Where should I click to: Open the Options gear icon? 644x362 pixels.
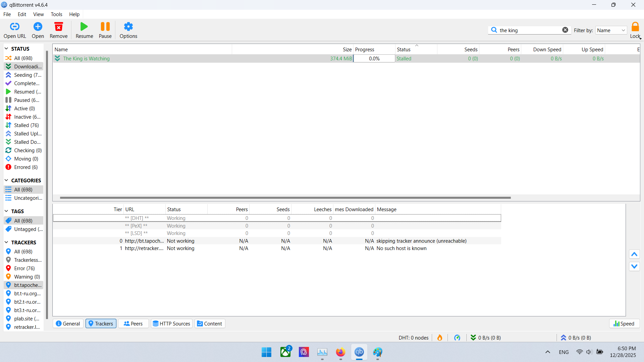click(128, 27)
